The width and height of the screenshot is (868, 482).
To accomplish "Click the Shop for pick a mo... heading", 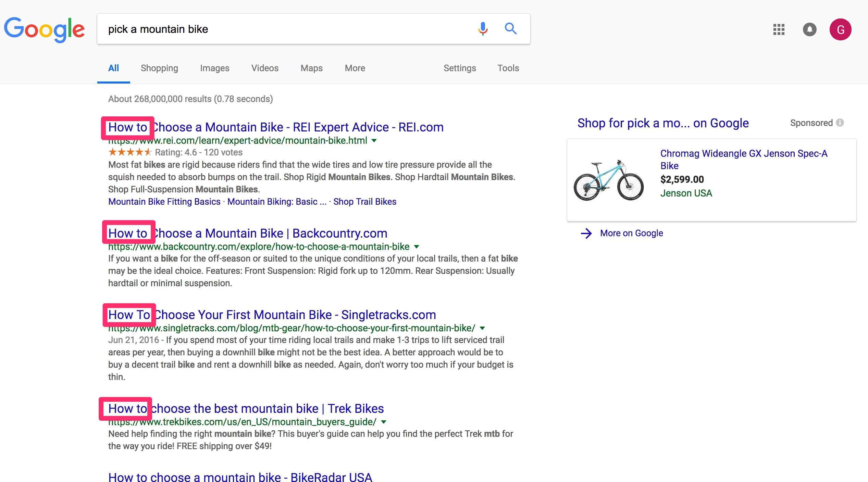I will point(663,123).
